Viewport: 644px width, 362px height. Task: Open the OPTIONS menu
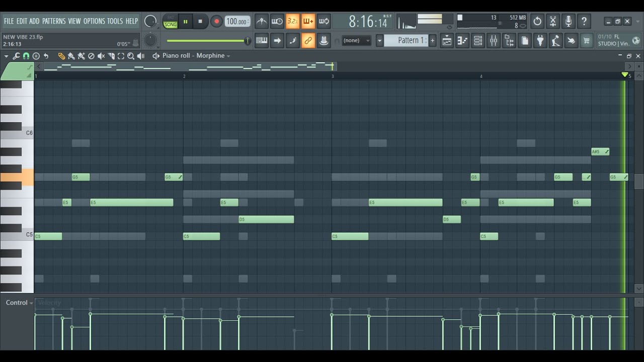coord(94,21)
